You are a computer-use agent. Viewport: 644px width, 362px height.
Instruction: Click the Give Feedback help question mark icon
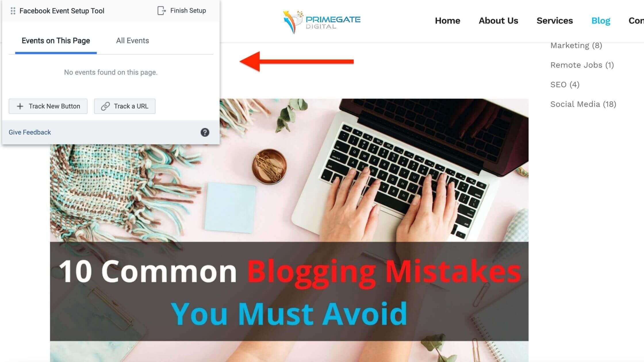[x=204, y=132]
